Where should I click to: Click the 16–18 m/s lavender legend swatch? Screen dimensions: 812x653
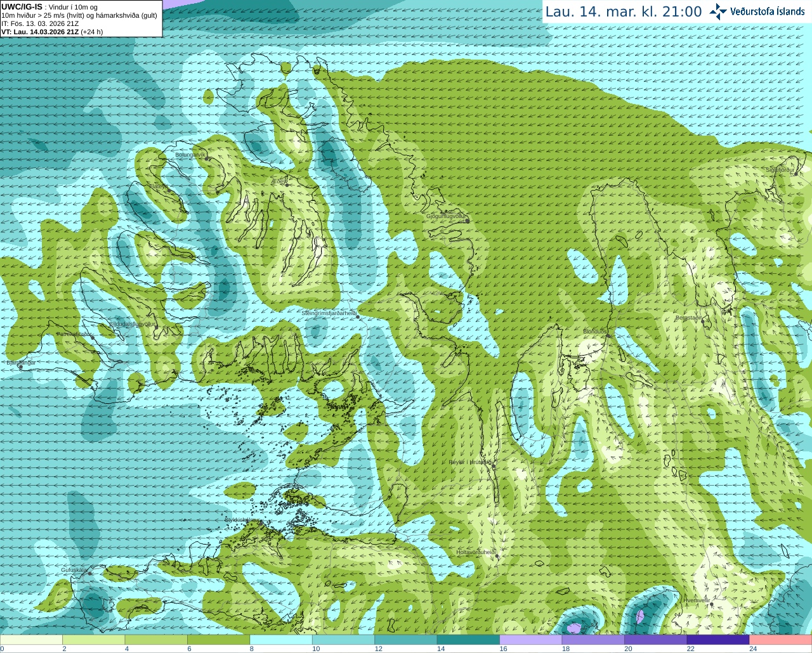click(531, 640)
